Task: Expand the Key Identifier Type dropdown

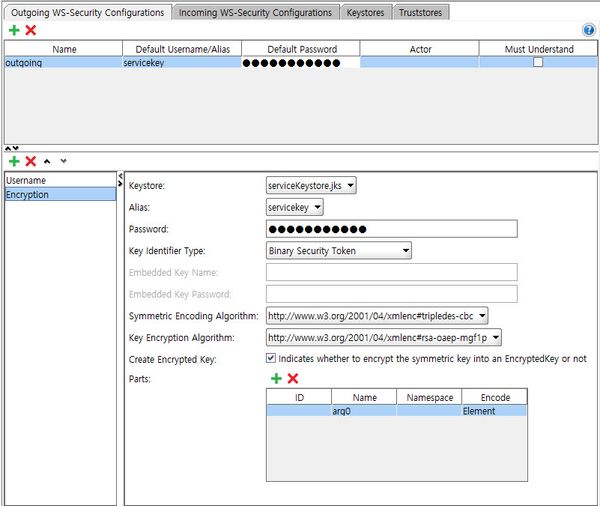Action: [338, 251]
